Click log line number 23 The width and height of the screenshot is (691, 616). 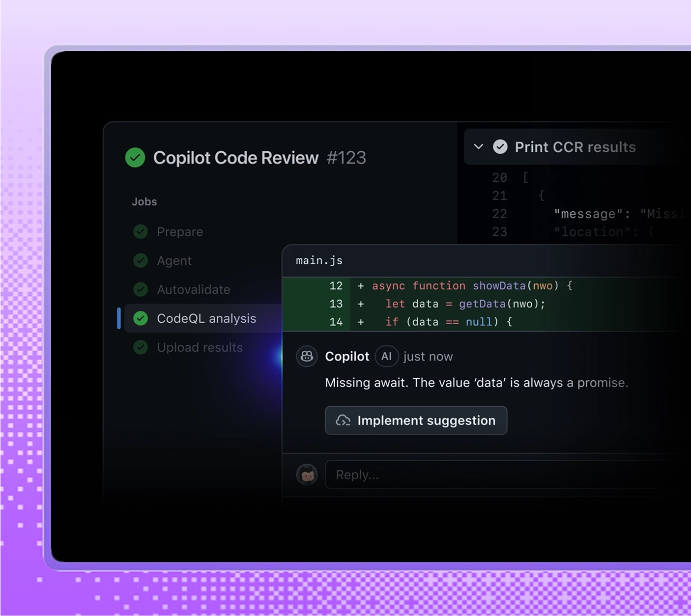coord(500,232)
